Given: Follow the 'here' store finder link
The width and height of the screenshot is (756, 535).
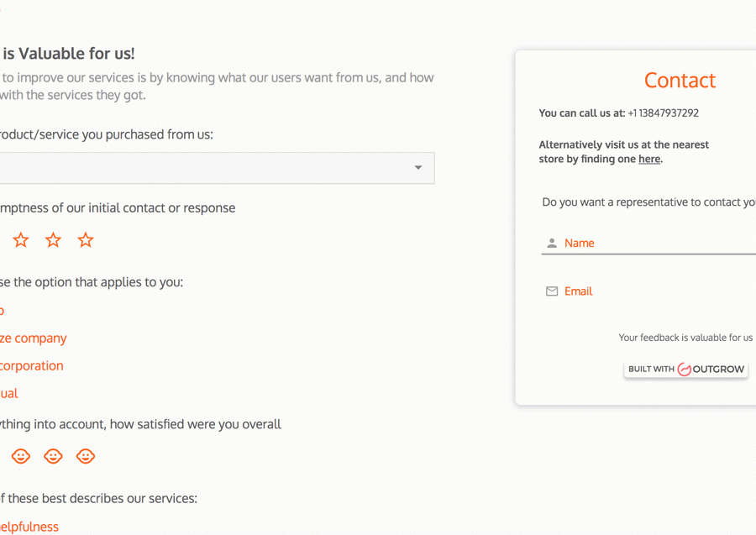Looking at the screenshot, I should click(649, 159).
